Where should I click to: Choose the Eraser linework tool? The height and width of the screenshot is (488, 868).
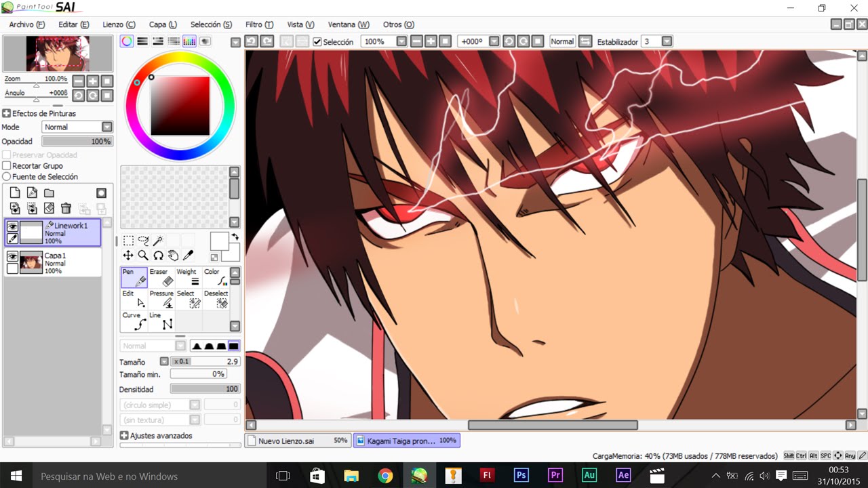[x=161, y=277]
